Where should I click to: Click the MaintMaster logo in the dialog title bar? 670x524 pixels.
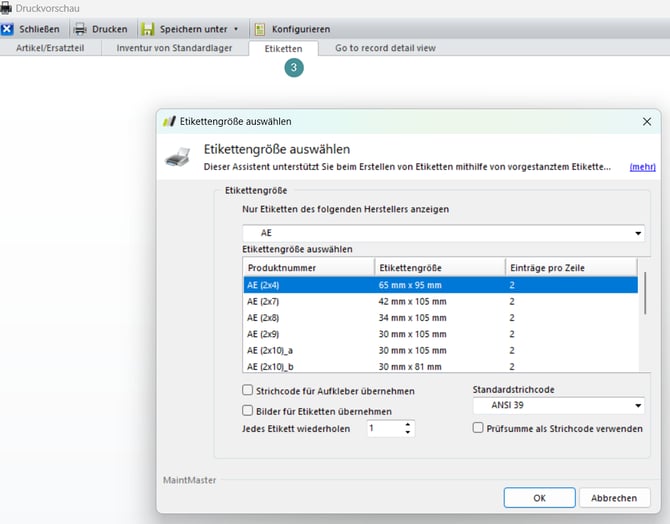[x=169, y=121]
